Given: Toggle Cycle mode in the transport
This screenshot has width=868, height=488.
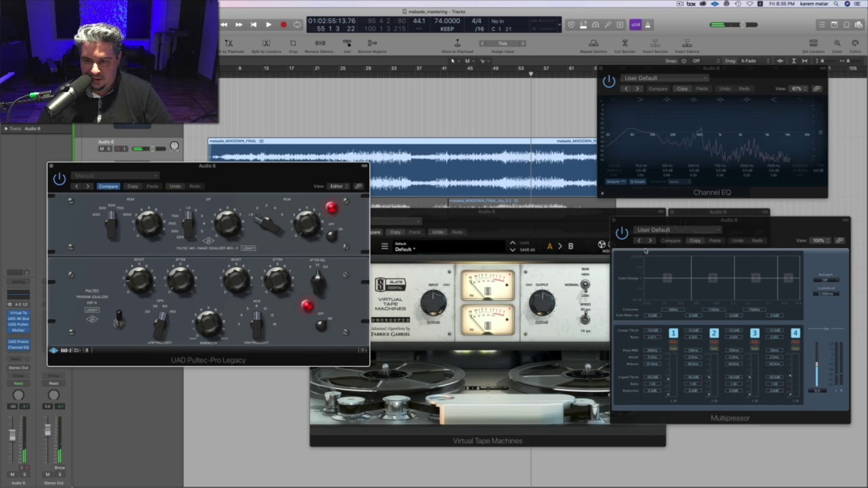Looking at the screenshot, I should click(x=297, y=25).
